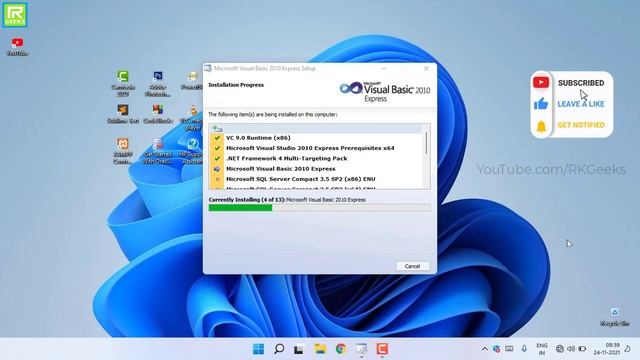Viewport: 640px width, 360px height.
Task: Click the Currently Installing status text
Action: 287,200
